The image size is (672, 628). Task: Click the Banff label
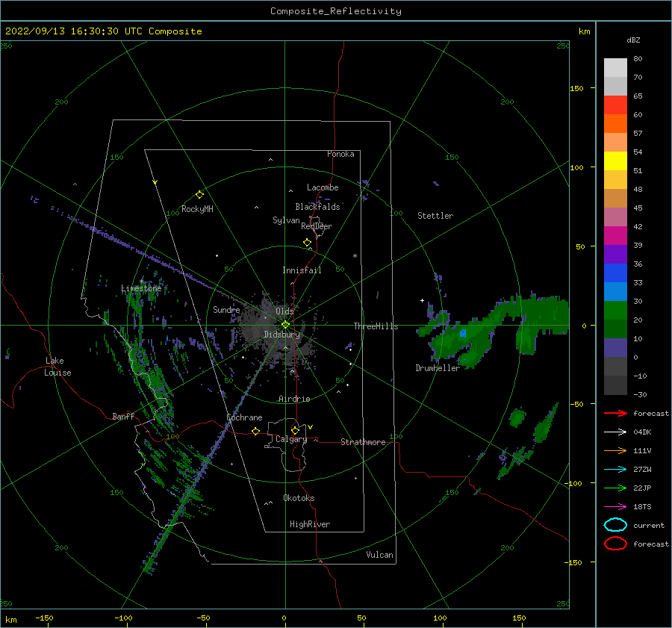pos(123,416)
